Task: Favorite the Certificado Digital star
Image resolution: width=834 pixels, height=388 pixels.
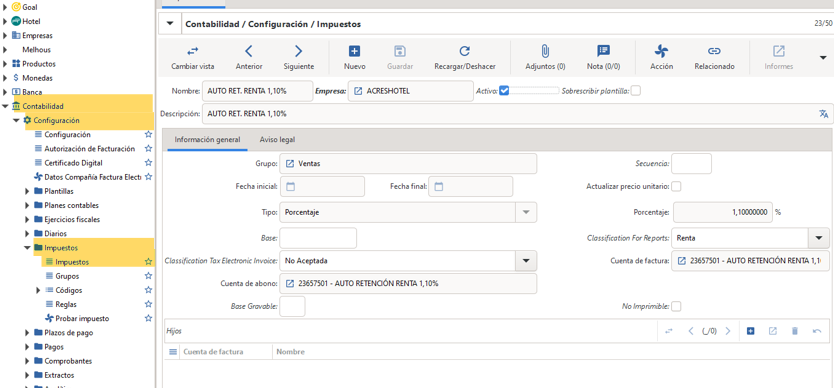Action: (x=148, y=163)
